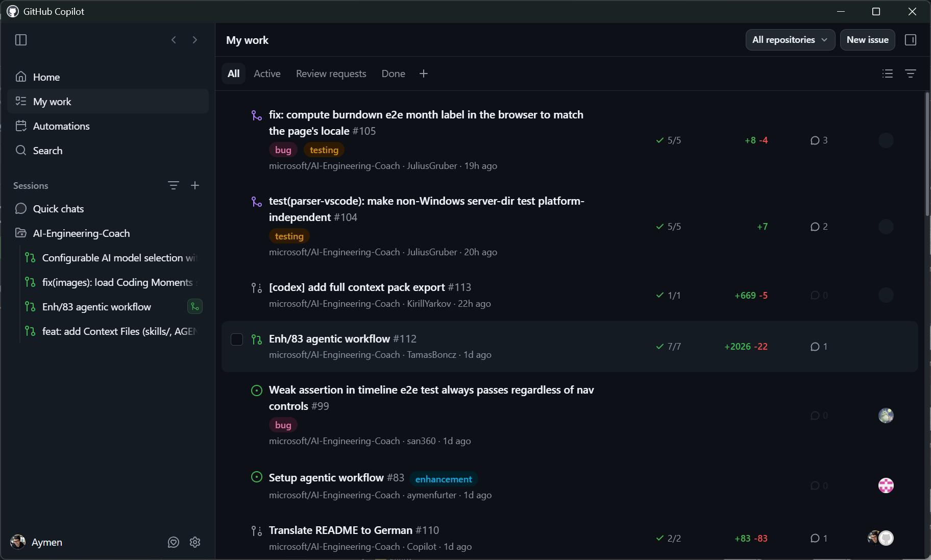The width and height of the screenshot is (931, 560).
Task: Switch to the Active tab
Action: 267,74
